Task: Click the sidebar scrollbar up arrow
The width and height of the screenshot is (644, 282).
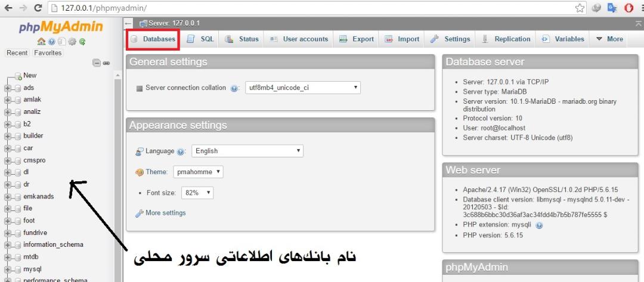Action: pos(118,76)
